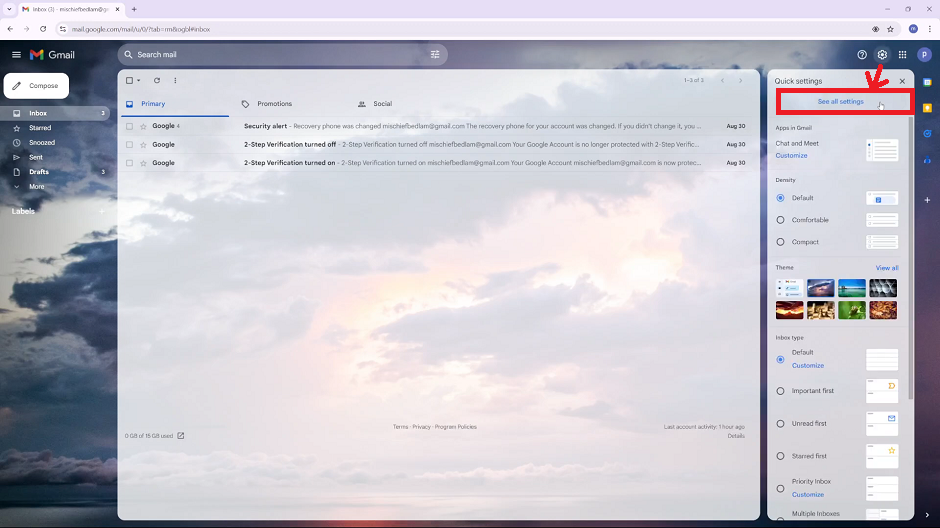Image resolution: width=940 pixels, height=528 pixels.
Task: Click the Settings gear icon
Action: (x=882, y=55)
